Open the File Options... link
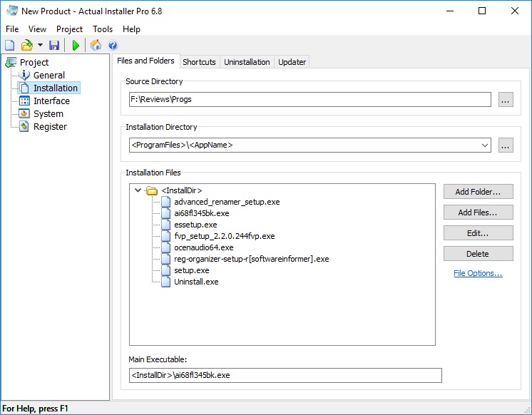Image resolution: width=532 pixels, height=415 pixels. pos(478,273)
